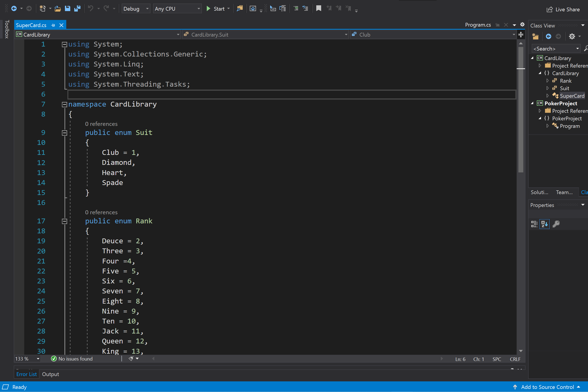Click the zoom level 133% control
588x392 pixels.
coord(25,359)
